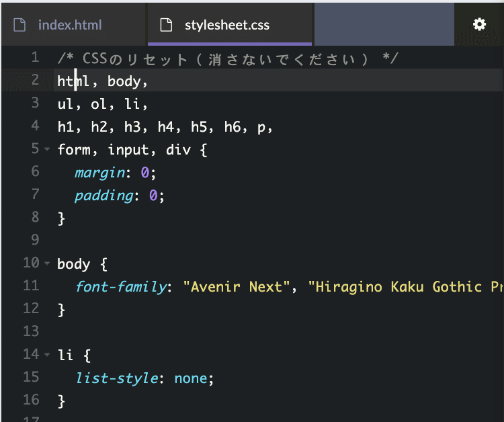The height and width of the screenshot is (422, 504).
Task: Click the 'h5,' selector on line 4
Action: [202, 127]
